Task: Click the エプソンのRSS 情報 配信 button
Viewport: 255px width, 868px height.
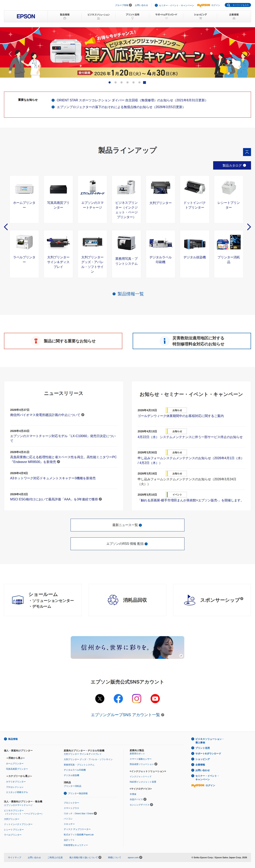Action: (127, 544)
